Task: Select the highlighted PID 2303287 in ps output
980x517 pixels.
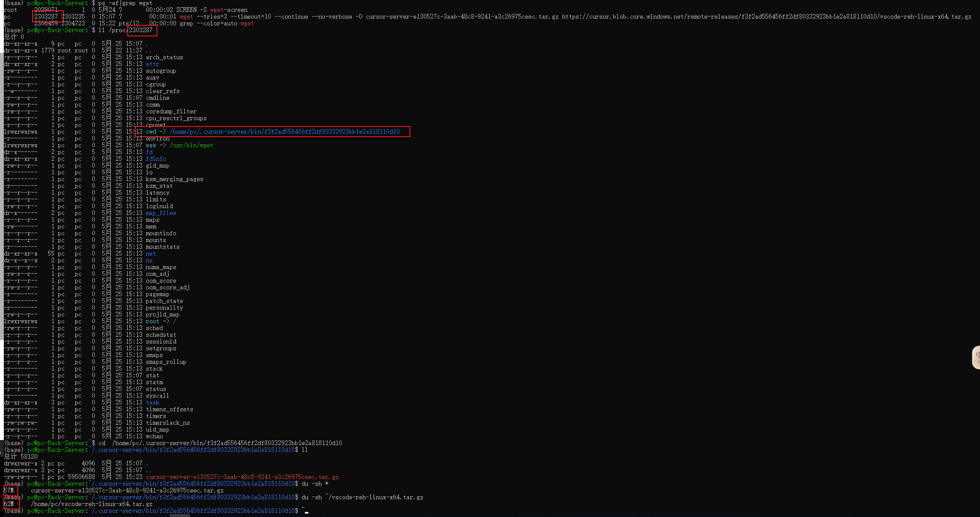Action: [x=46, y=16]
